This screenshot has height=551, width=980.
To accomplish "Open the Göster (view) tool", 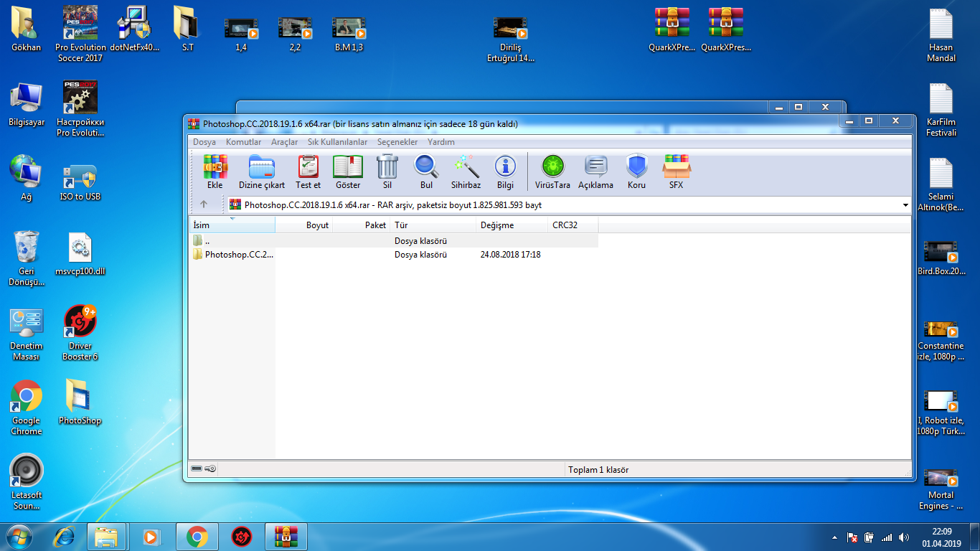I will (x=348, y=171).
